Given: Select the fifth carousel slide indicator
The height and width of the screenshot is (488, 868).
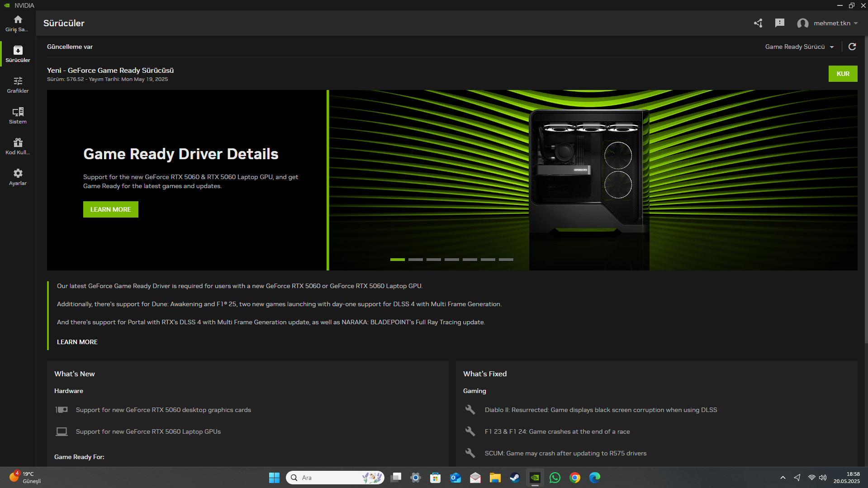Looking at the screenshot, I should (470, 260).
